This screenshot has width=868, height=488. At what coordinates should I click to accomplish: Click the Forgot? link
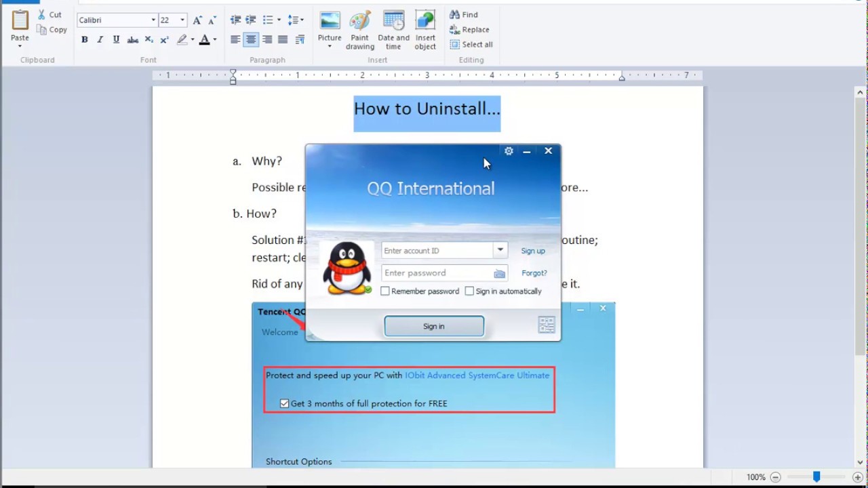[x=534, y=273]
